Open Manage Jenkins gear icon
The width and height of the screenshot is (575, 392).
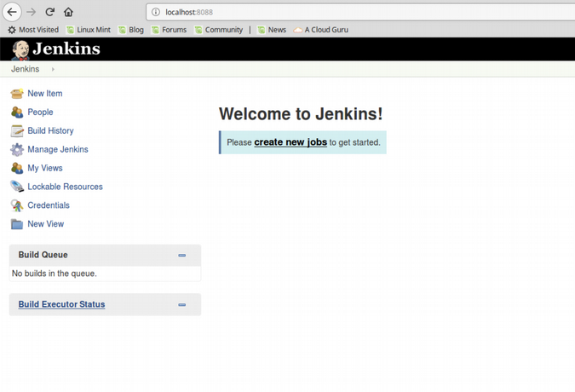click(17, 150)
